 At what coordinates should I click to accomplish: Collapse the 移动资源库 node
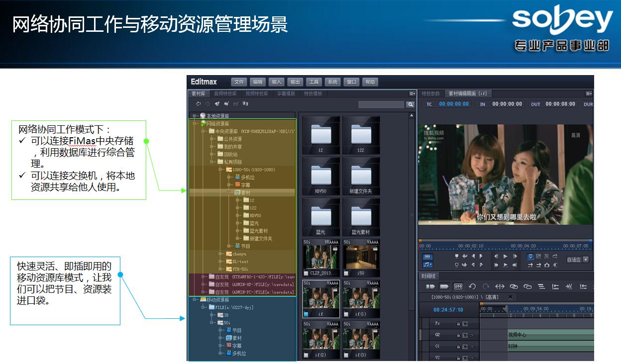195,300
